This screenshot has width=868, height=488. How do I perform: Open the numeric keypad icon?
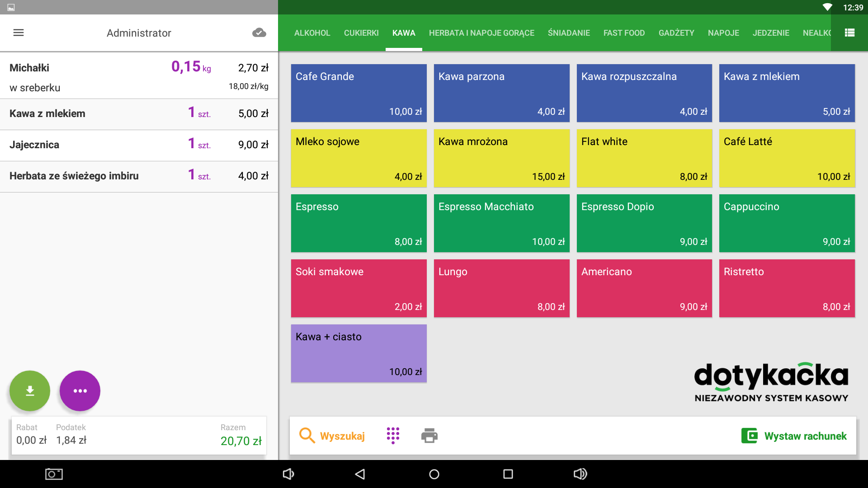point(393,436)
